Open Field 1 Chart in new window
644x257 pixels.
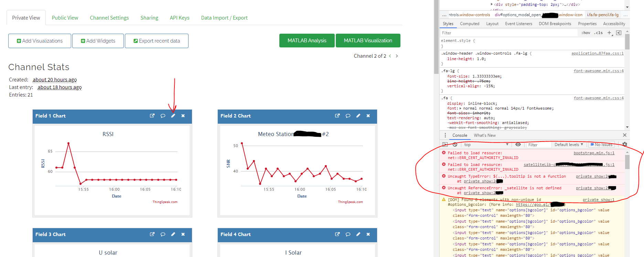(x=152, y=116)
